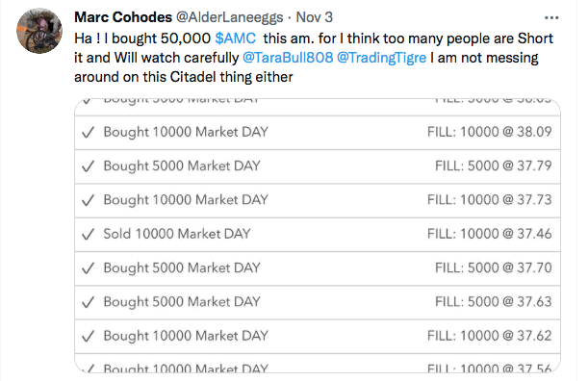
Task: Click checkmark beside Bought 5000 at 37.79
Action: pos(88,166)
